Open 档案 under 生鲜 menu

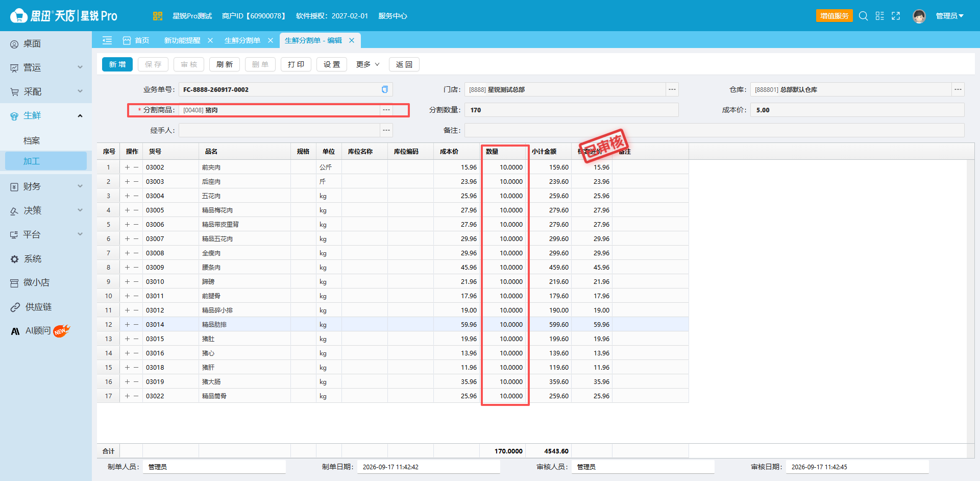pos(32,140)
